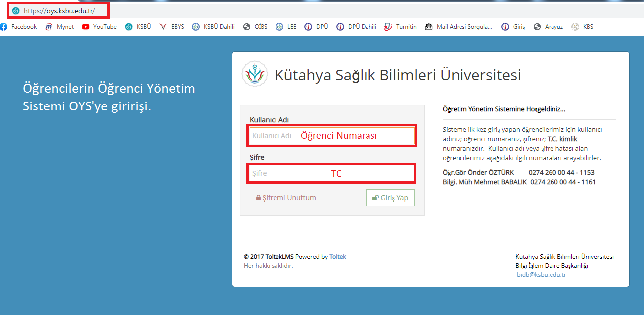Open the Mail Adresi Sorgula bookmark
Image resolution: width=644 pixels, height=315 pixels.
tap(459, 27)
